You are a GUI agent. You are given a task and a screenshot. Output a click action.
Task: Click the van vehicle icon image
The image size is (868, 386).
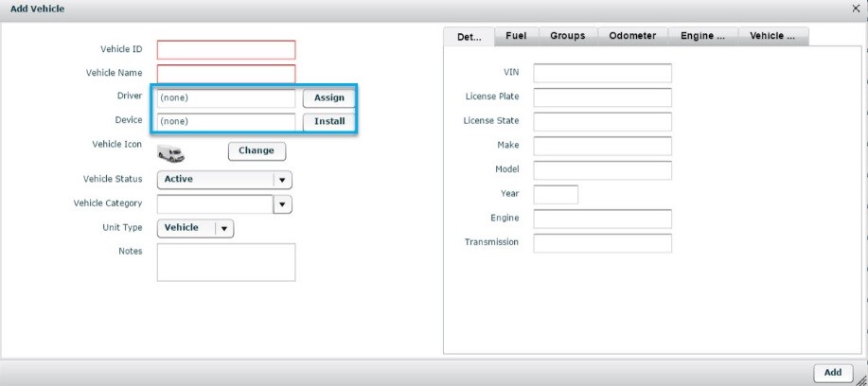point(170,153)
